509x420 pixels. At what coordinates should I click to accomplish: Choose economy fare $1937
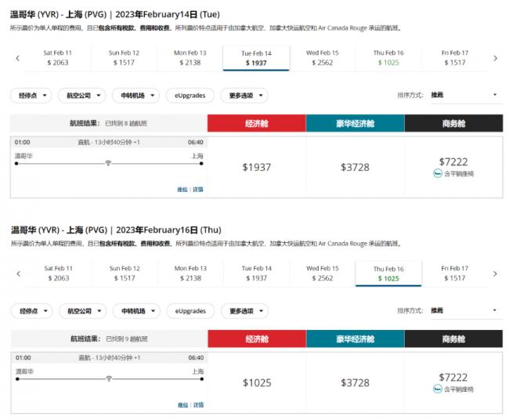click(256, 167)
